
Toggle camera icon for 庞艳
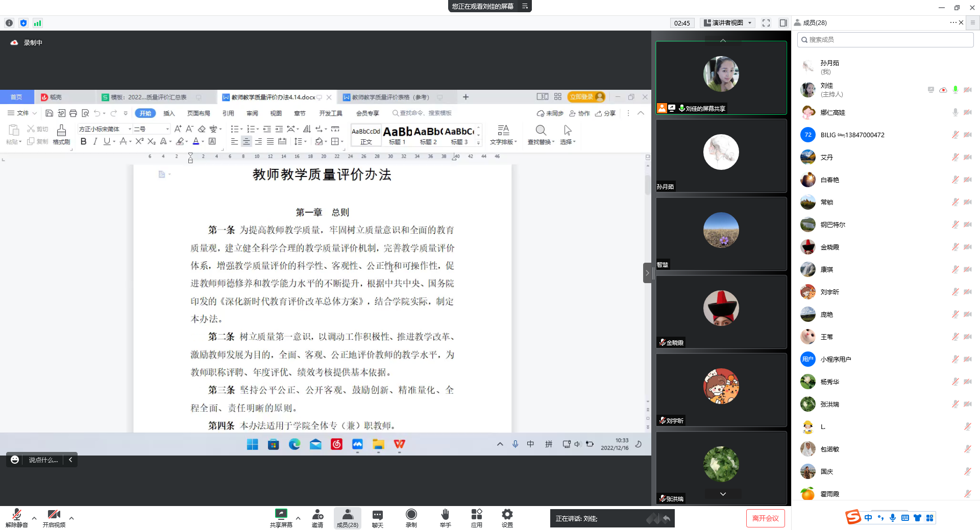[x=968, y=314]
